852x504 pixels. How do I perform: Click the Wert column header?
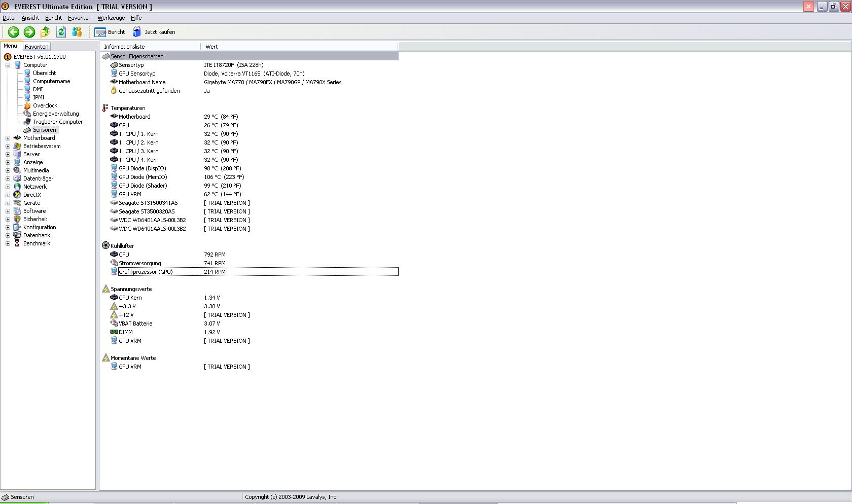299,47
